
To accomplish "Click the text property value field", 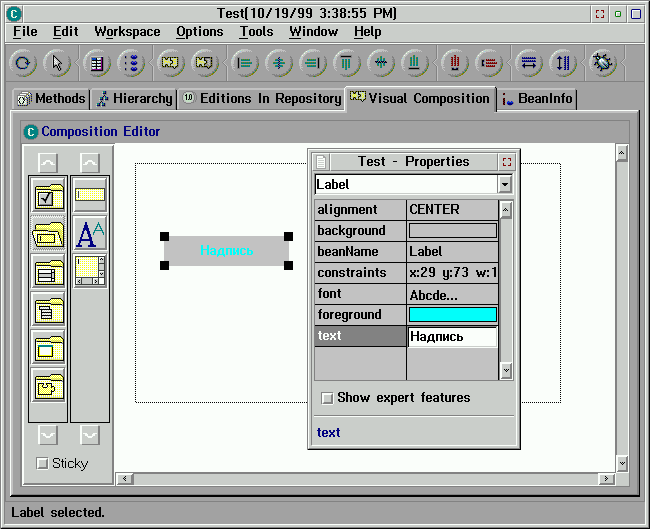I will pyautogui.click(x=452, y=337).
